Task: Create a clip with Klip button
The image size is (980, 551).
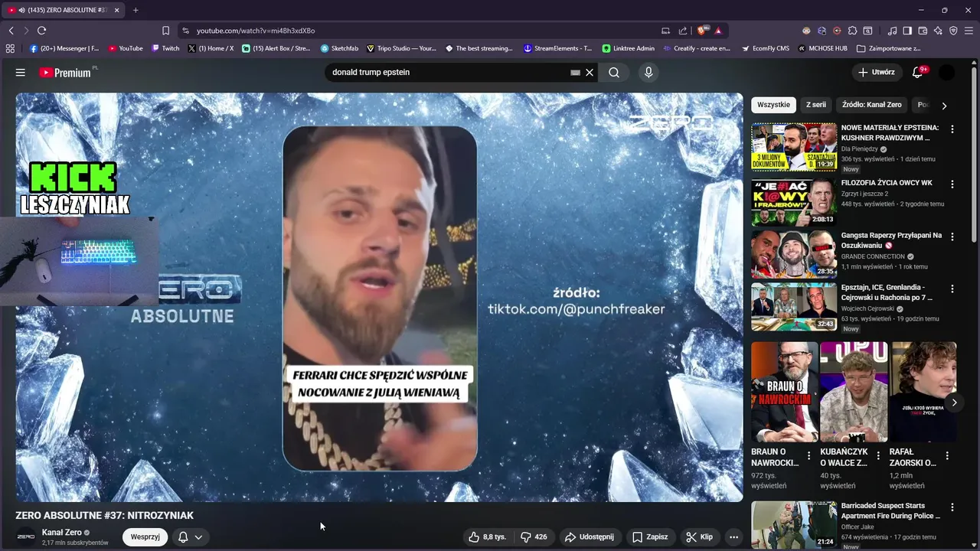Action: point(699,536)
